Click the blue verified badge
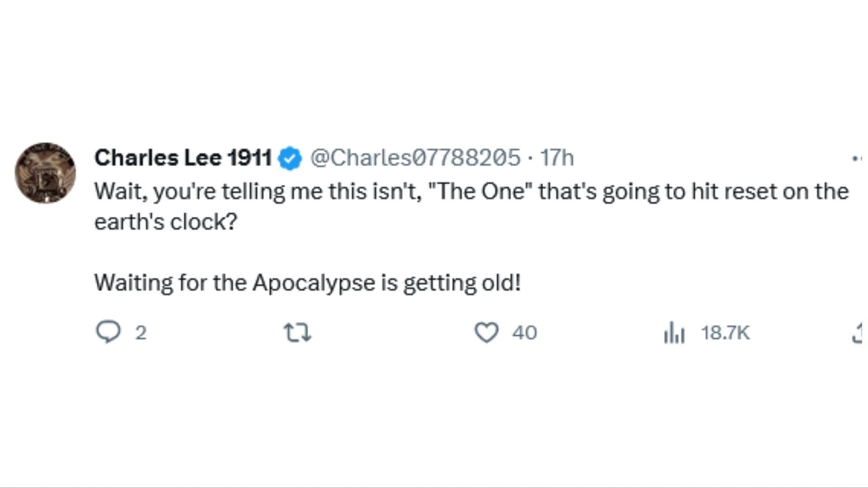This screenshot has width=868, height=488. [290, 158]
